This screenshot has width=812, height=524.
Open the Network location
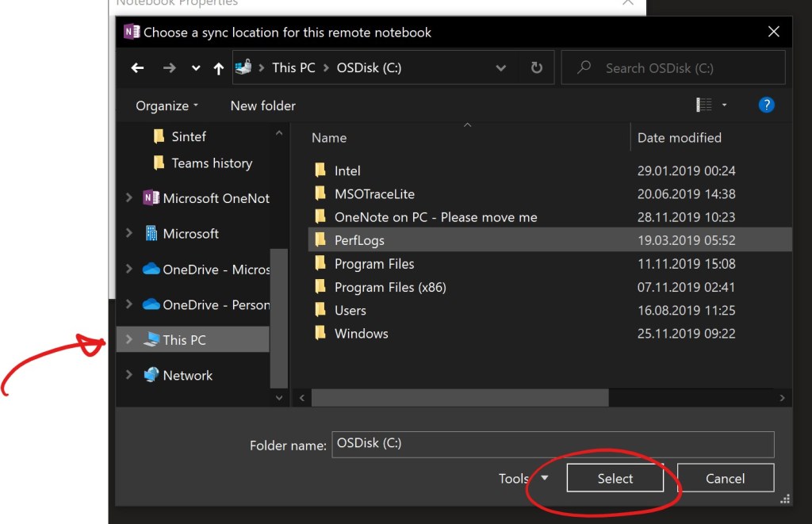[187, 376]
